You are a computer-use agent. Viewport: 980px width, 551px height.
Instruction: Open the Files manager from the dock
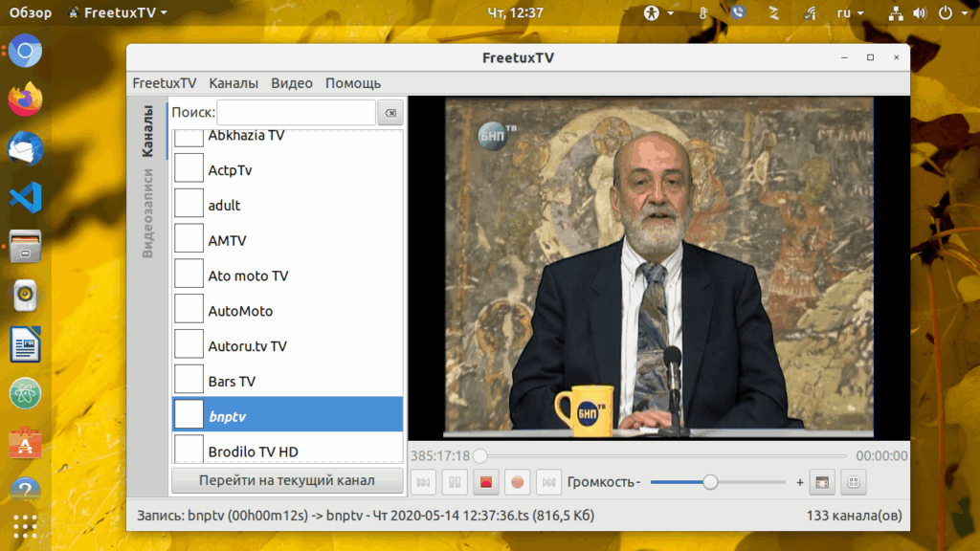click(25, 246)
